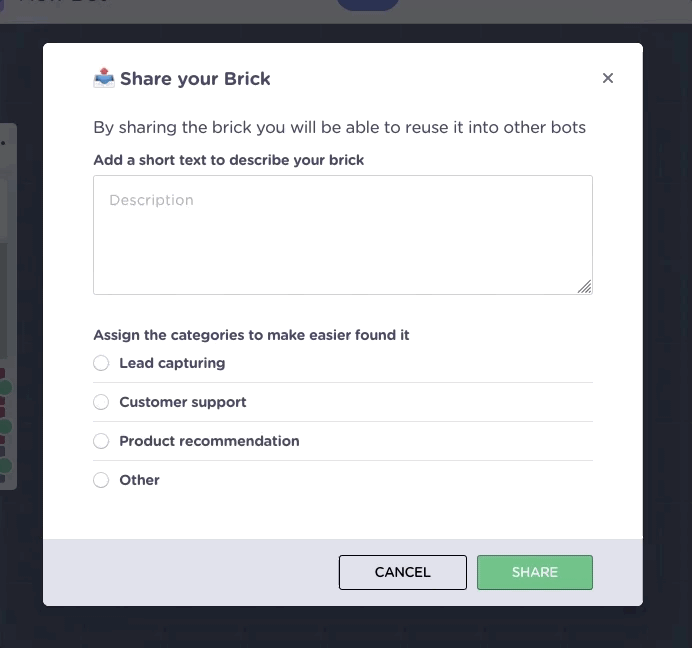This screenshot has width=692, height=648.
Task: Close the Share your Brick dialog
Action: (608, 78)
